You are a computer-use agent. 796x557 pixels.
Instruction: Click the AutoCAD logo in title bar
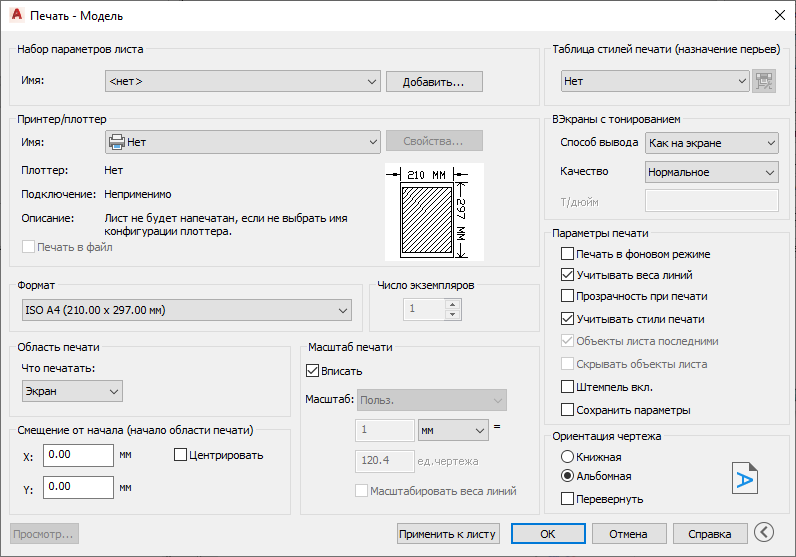pyautogui.click(x=17, y=15)
